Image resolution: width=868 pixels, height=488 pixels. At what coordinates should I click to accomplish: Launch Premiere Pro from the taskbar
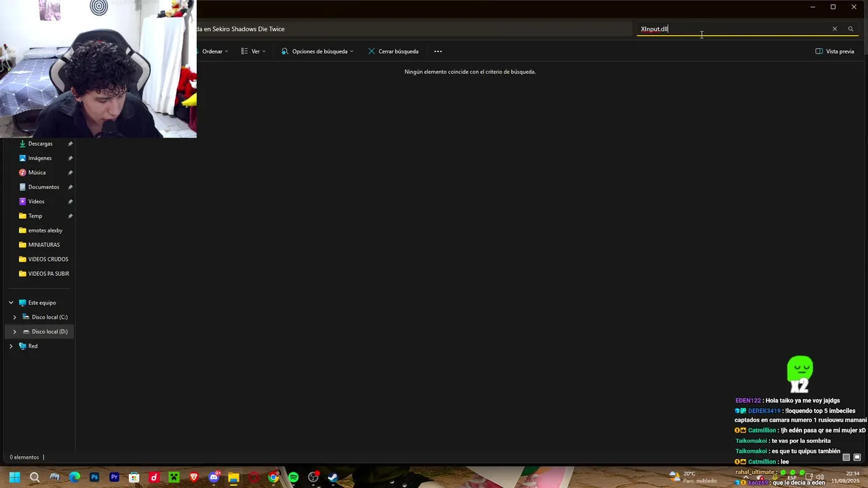click(x=114, y=477)
